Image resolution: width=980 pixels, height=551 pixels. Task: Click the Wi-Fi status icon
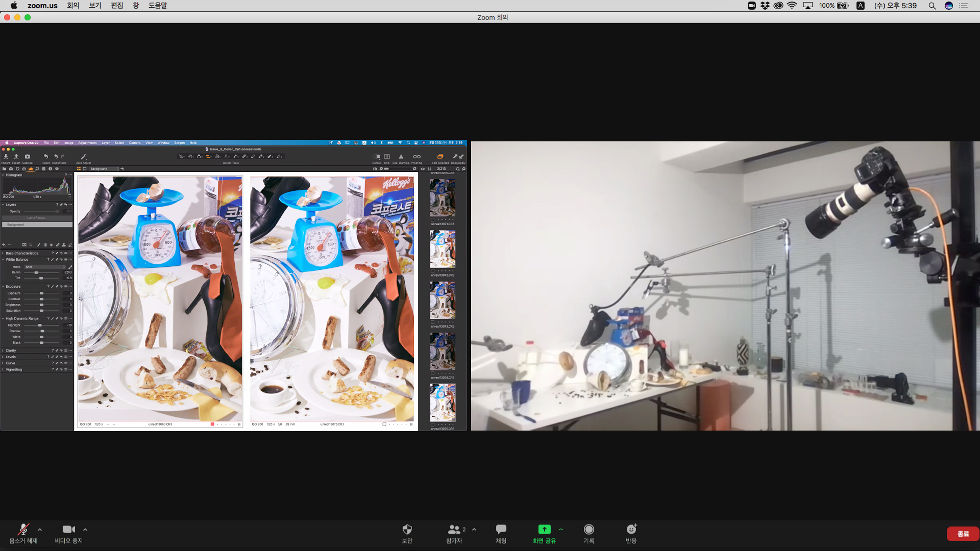click(792, 5)
